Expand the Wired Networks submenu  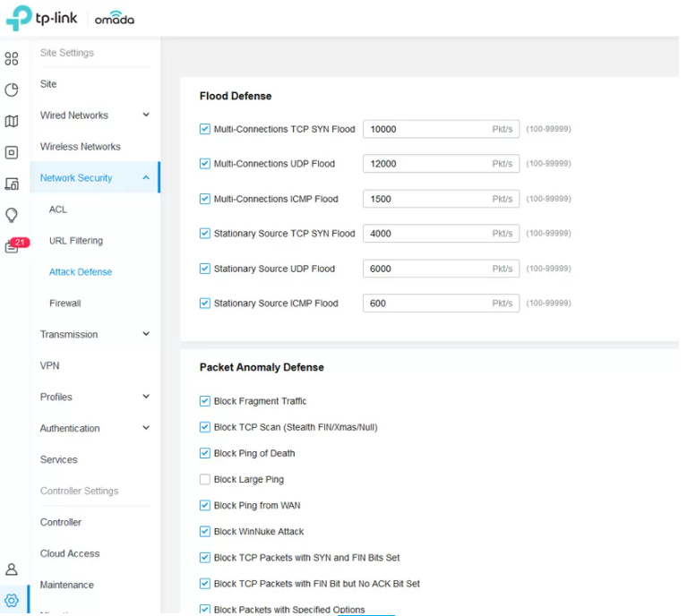tap(146, 115)
